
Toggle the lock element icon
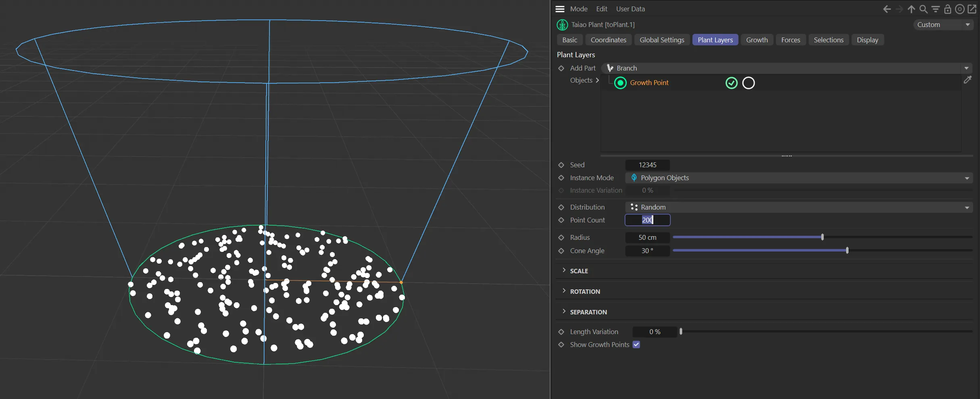[x=948, y=9]
